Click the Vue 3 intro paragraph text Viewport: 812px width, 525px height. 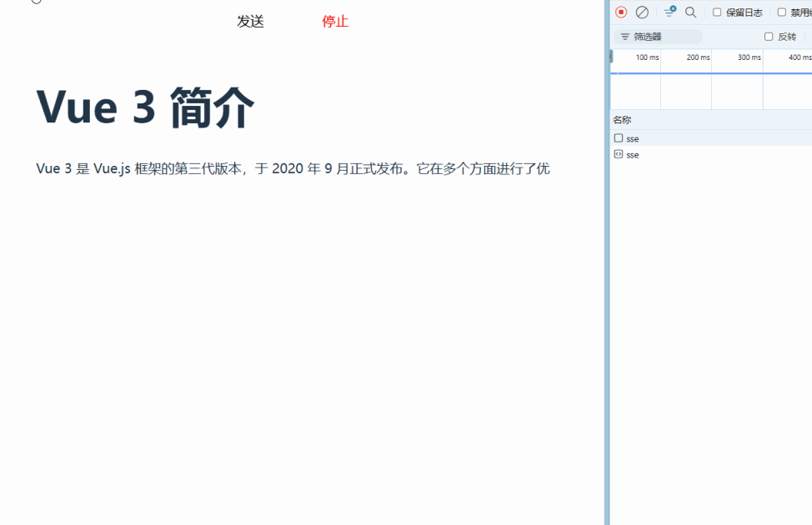coord(293,168)
